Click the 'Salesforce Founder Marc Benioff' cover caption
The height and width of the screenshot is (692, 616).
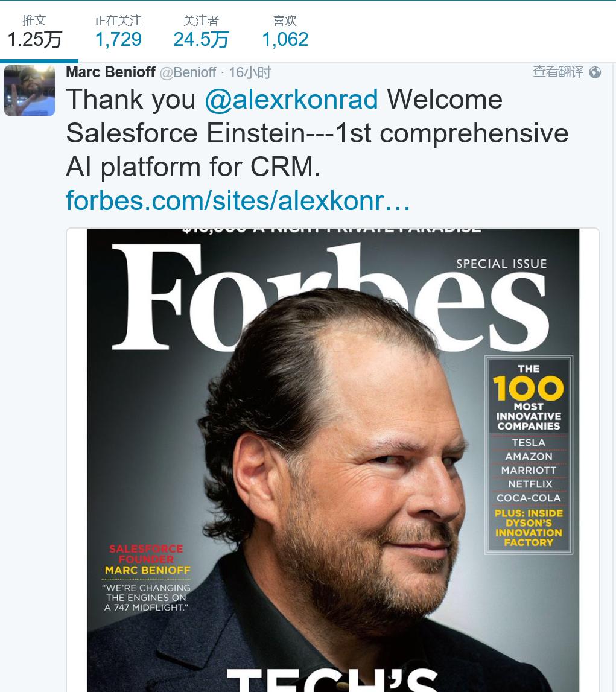(x=147, y=559)
